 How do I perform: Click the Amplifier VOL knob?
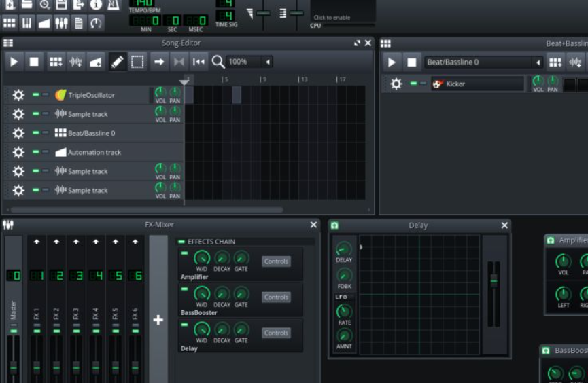[x=563, y=261]
